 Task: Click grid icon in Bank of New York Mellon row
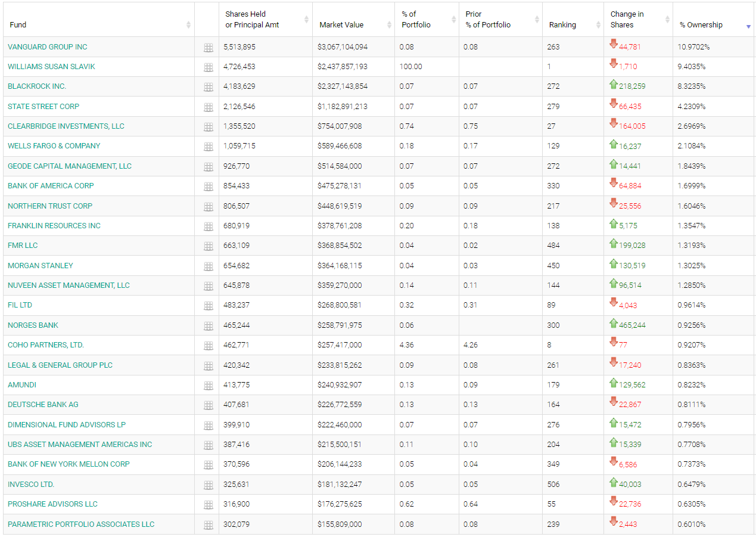[208, 465]
